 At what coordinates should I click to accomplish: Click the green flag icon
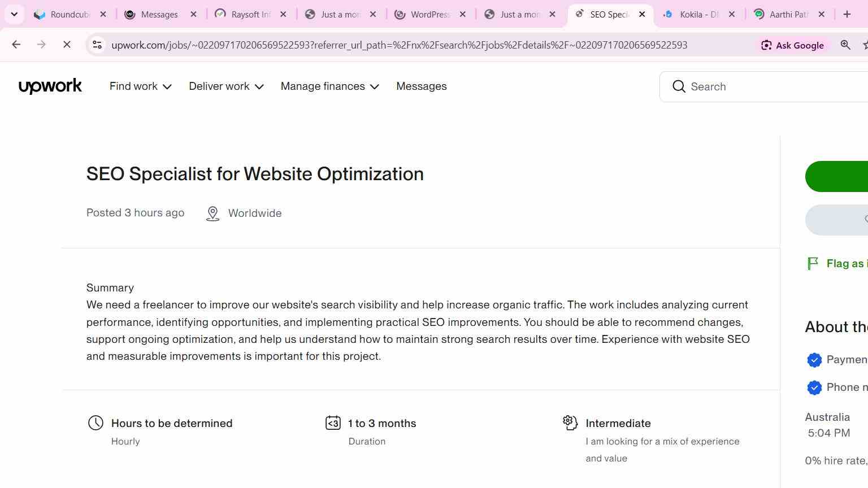(813, 263)
